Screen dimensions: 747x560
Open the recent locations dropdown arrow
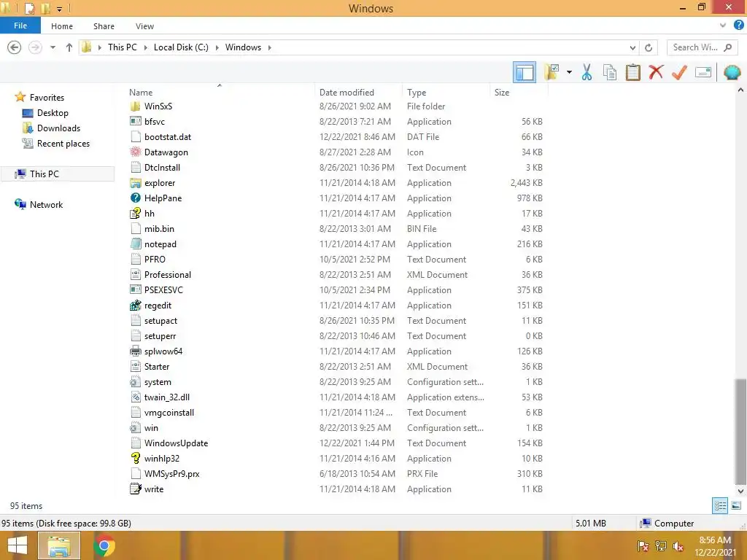click(53, 47)
